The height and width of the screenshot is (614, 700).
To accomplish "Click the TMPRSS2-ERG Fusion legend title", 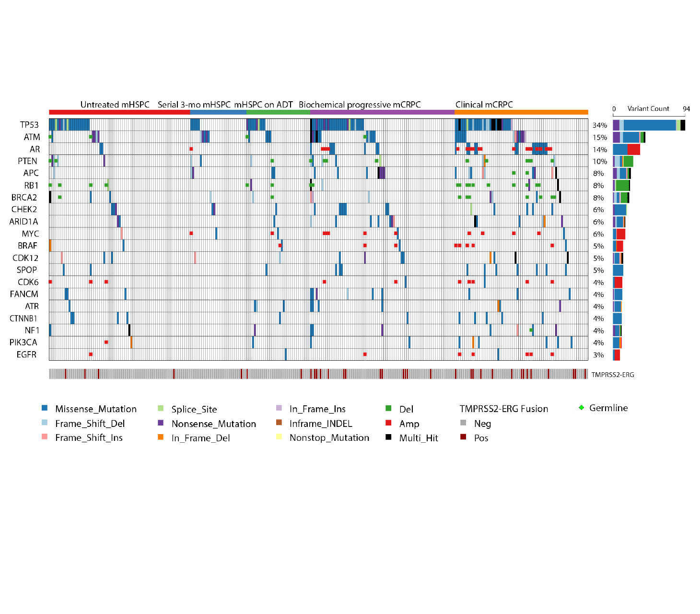I will [504, 409].
